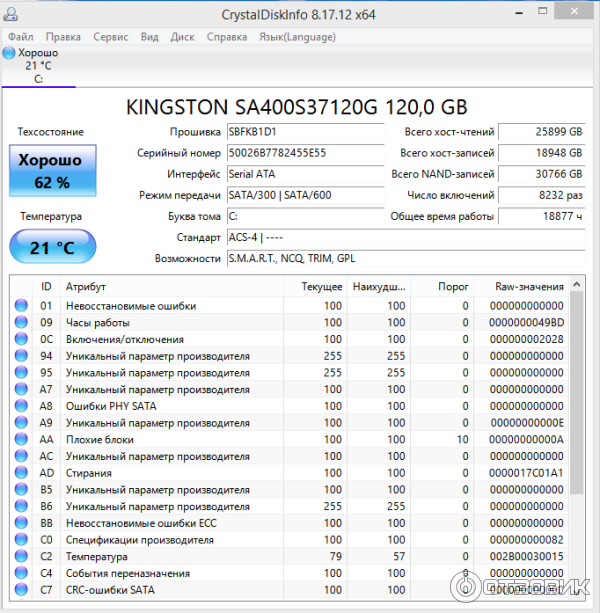600x613 pixels.
Task: Open the Язык(Language) menu
Action: 297,37
